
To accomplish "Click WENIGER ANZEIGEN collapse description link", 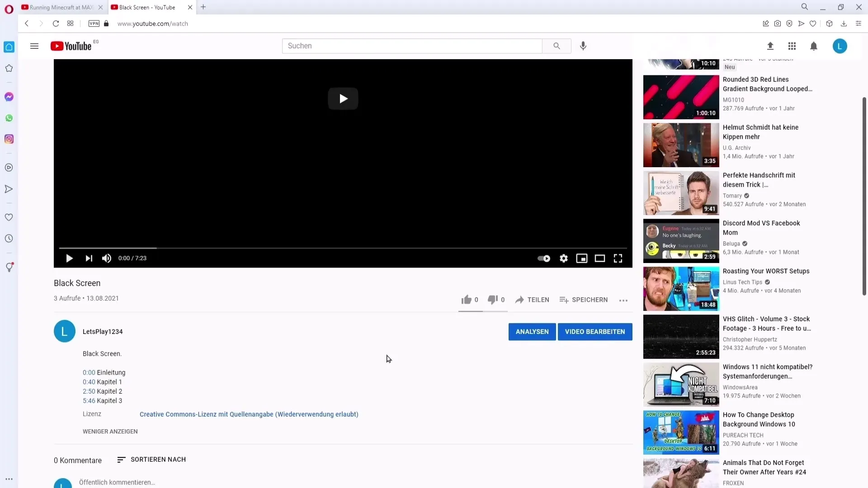I will pyautogui.click(x=110, y=431).
